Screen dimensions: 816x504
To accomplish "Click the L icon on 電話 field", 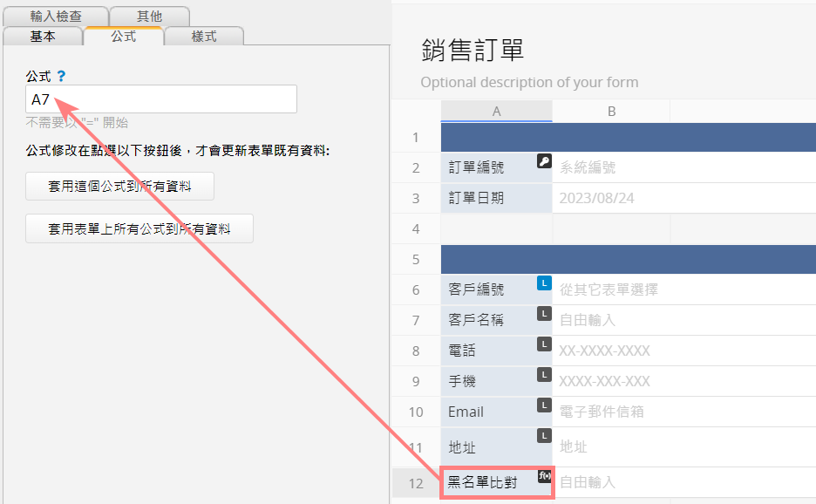I will 544,344.
